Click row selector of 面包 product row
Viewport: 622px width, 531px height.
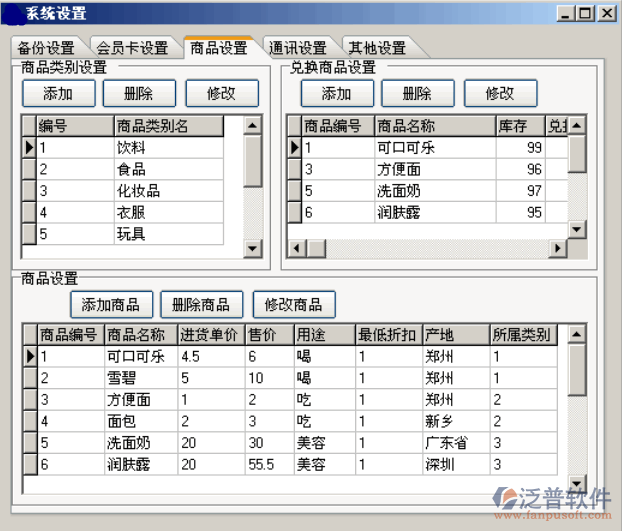click(x=31, y=421)
